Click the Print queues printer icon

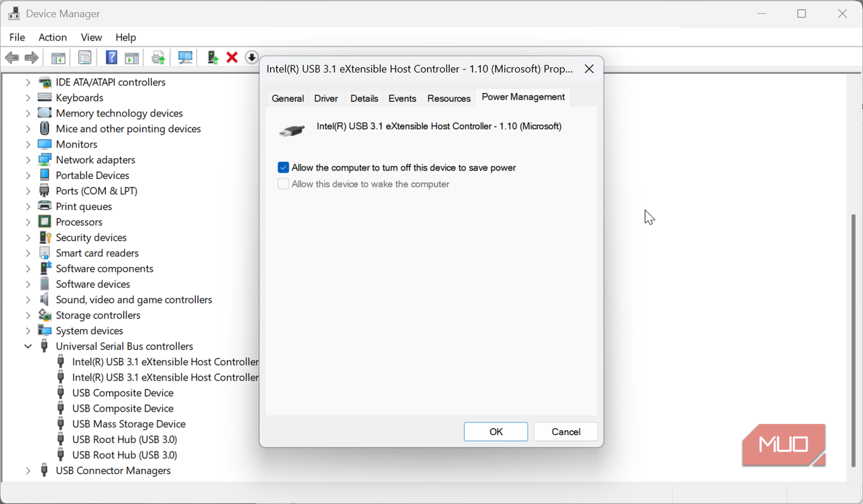44,206
